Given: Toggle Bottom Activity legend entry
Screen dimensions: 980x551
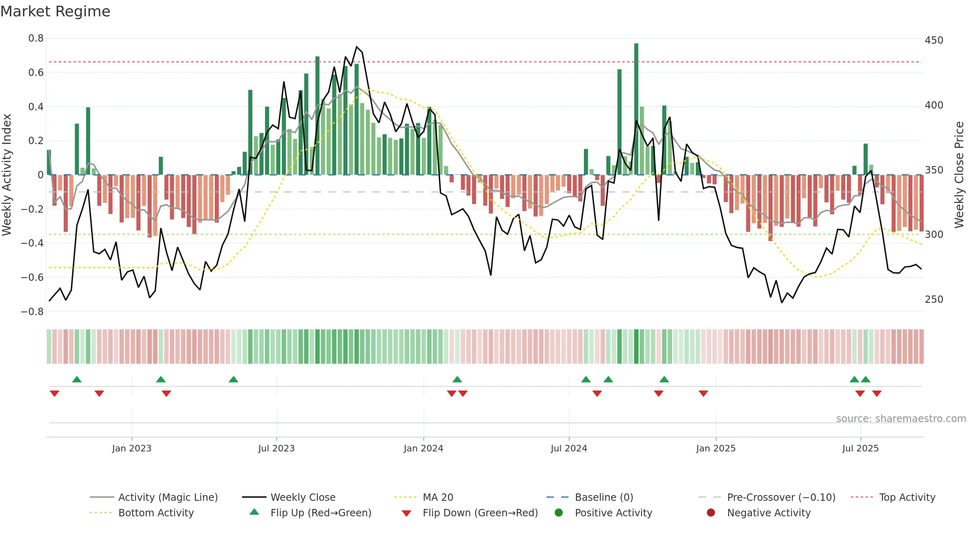Looking at the screenshot, I should coord(142,513).
